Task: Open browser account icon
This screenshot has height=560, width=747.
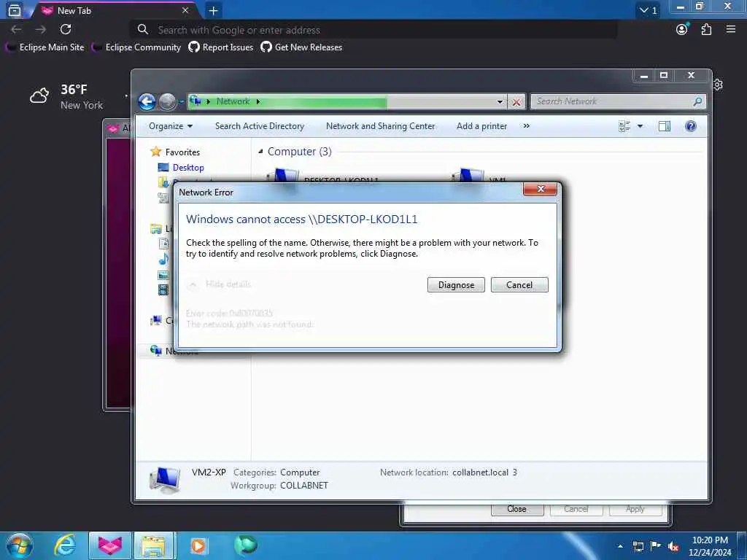Action: pyautogui.click(x=682, y=29)
